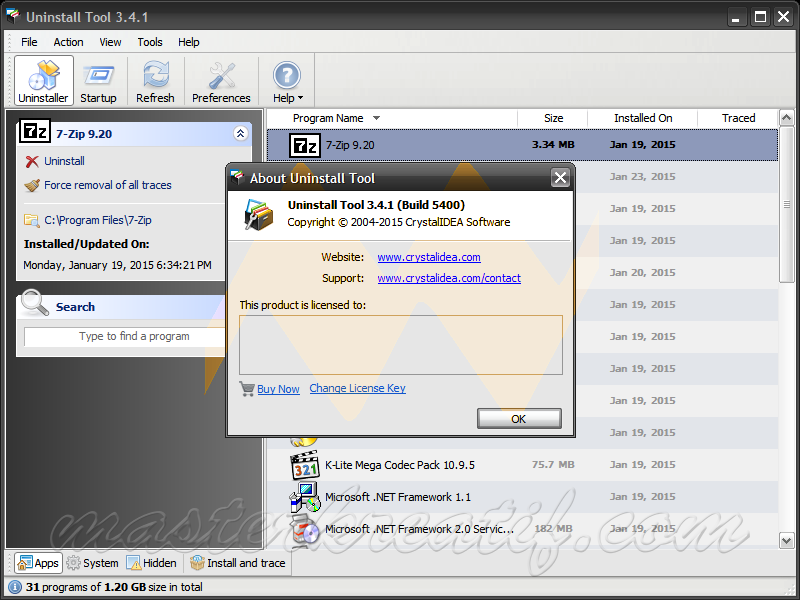Select K-Lite Mega Codec Pack 10.9.5 row
This screenshot has height=600, width=800.
click(x=522, y=465)
